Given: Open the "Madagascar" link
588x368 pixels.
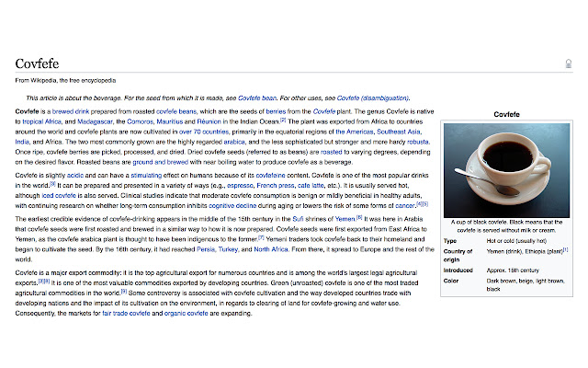Looking at the screenshot, I should [95, 121].
